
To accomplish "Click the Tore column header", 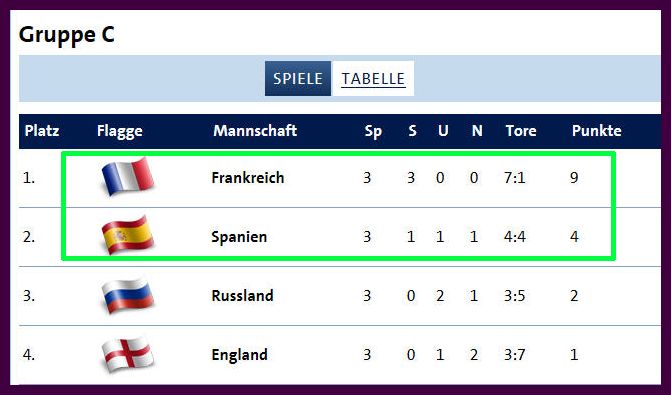I will pos(521,131).
